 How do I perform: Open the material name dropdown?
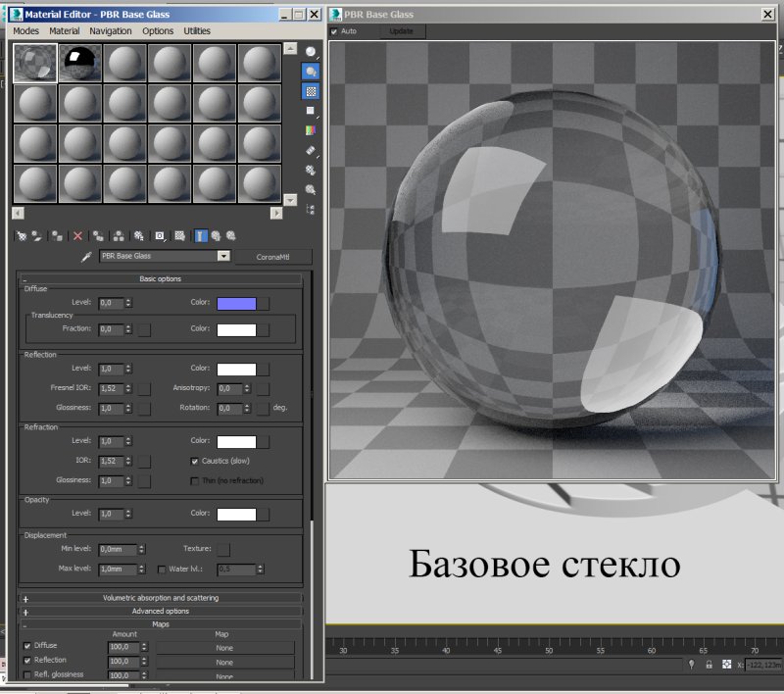[223, 256]
